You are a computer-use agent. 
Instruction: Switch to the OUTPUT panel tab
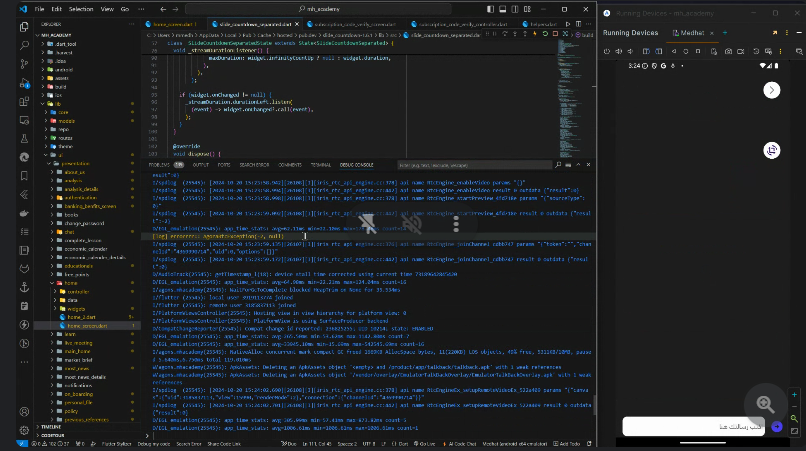(200, 165)
